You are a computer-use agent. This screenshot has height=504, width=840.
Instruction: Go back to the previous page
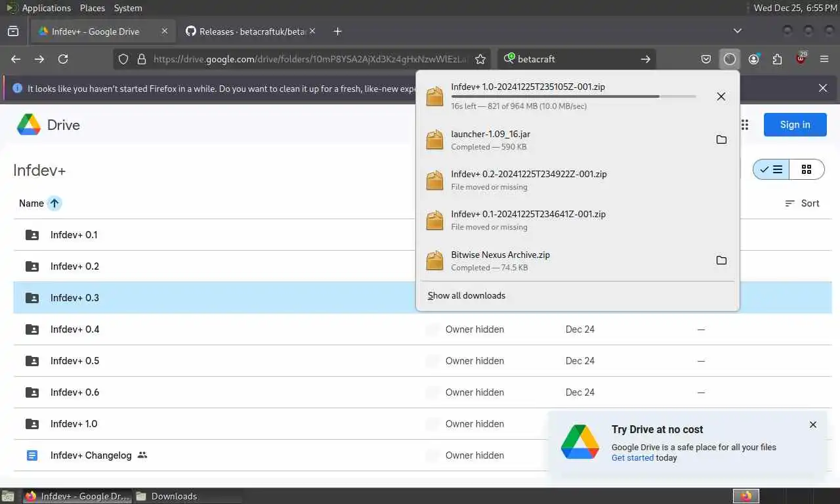[x=16, y=59]
